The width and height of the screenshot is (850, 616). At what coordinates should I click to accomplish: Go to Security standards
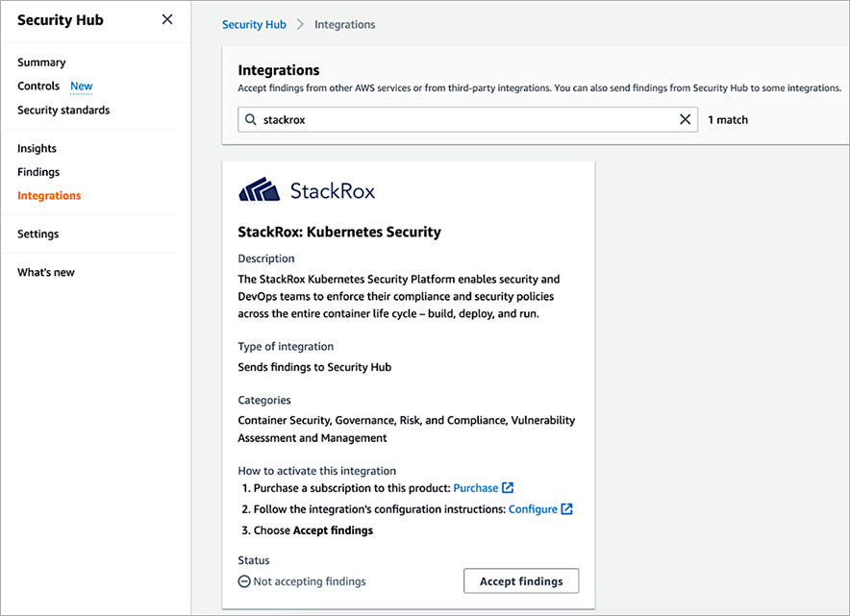(x=63, y=110)
